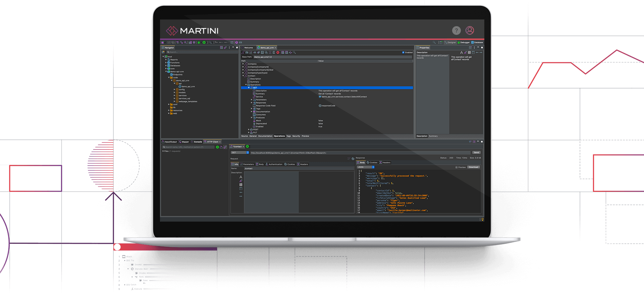Expand the Functions node in Navigator
Viewport: 644px width, 293px height.
tap(166, 63)
